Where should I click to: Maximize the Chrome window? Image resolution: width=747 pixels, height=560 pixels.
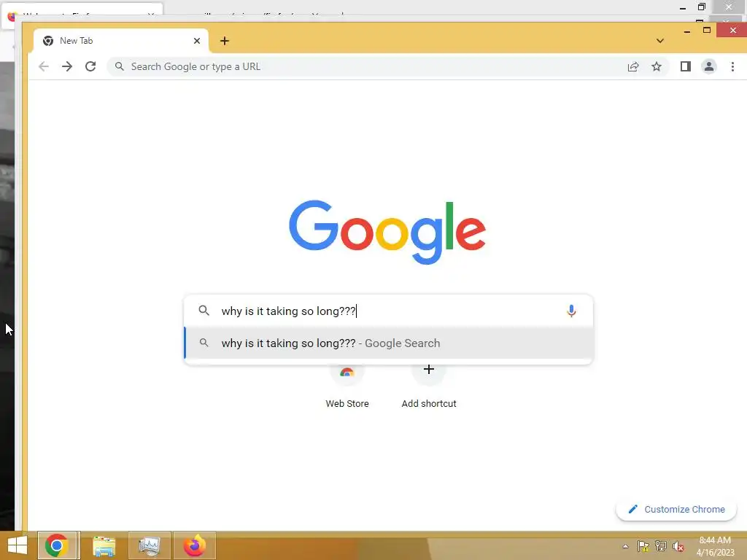707,31
